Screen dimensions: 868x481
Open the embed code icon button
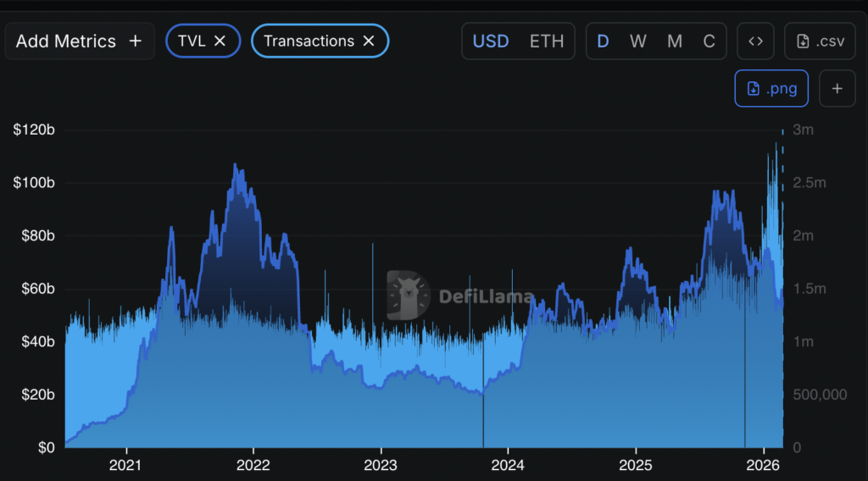755,41
